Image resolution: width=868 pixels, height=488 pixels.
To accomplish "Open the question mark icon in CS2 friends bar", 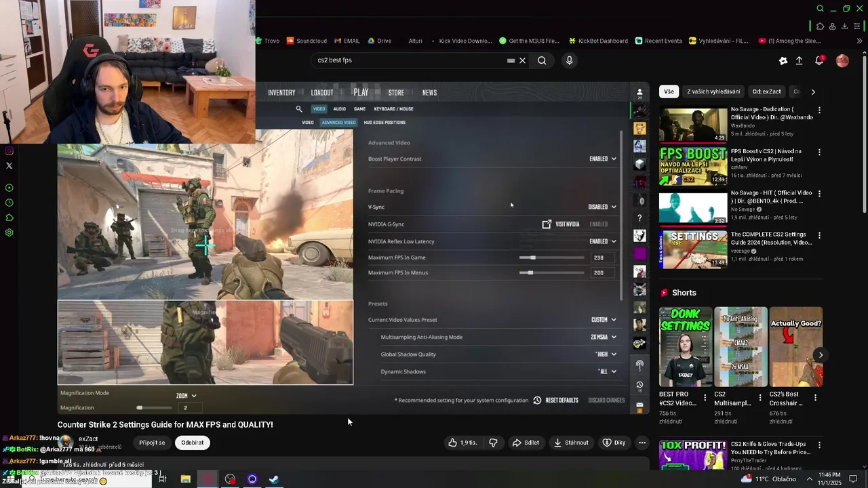I will (x=639, y=218).
